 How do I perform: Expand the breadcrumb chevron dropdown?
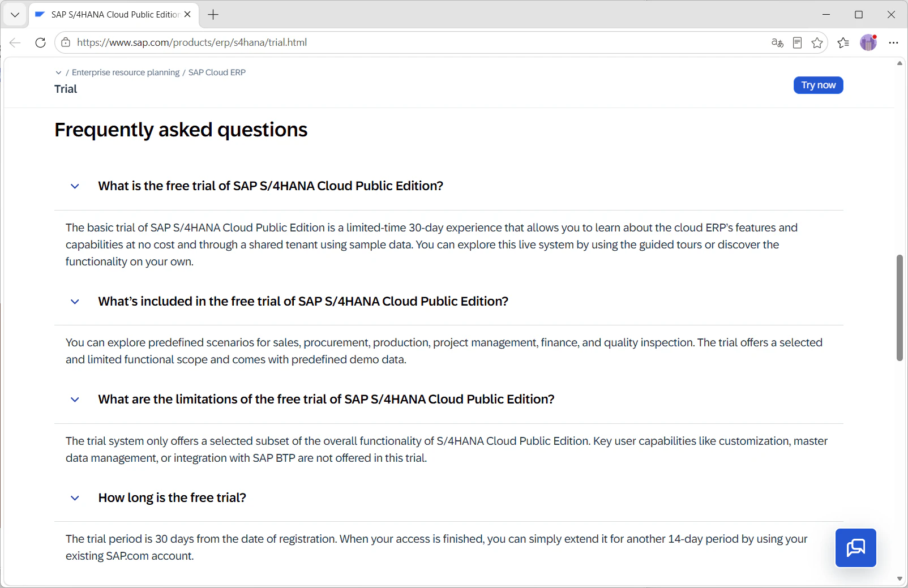(x=58, y=72)
